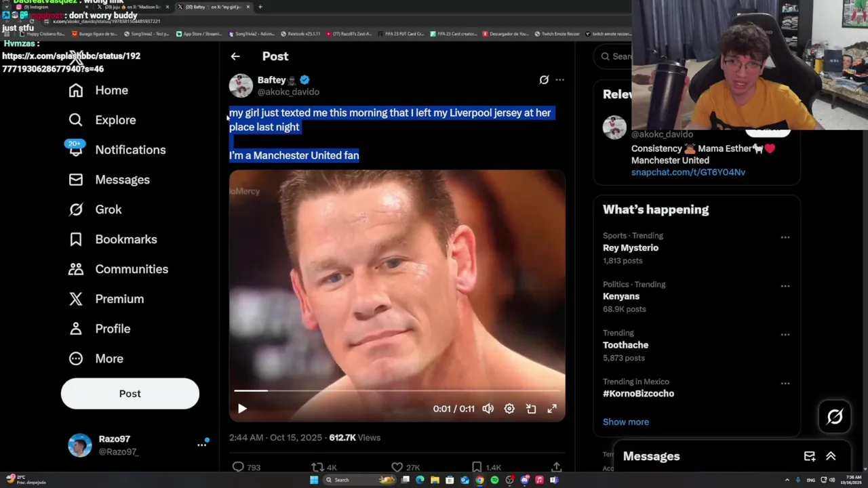Like the post with 27K heart icon

pos(397,467)
